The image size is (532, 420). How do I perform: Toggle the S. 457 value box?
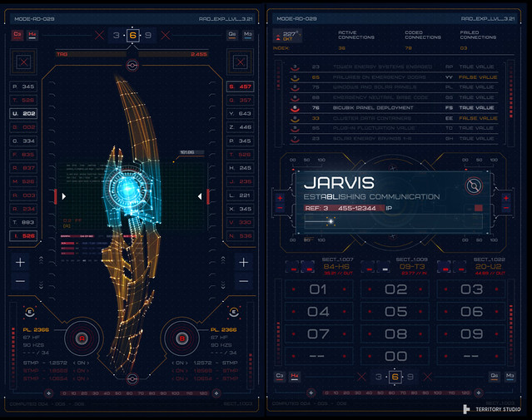click(x=240, y=86)
